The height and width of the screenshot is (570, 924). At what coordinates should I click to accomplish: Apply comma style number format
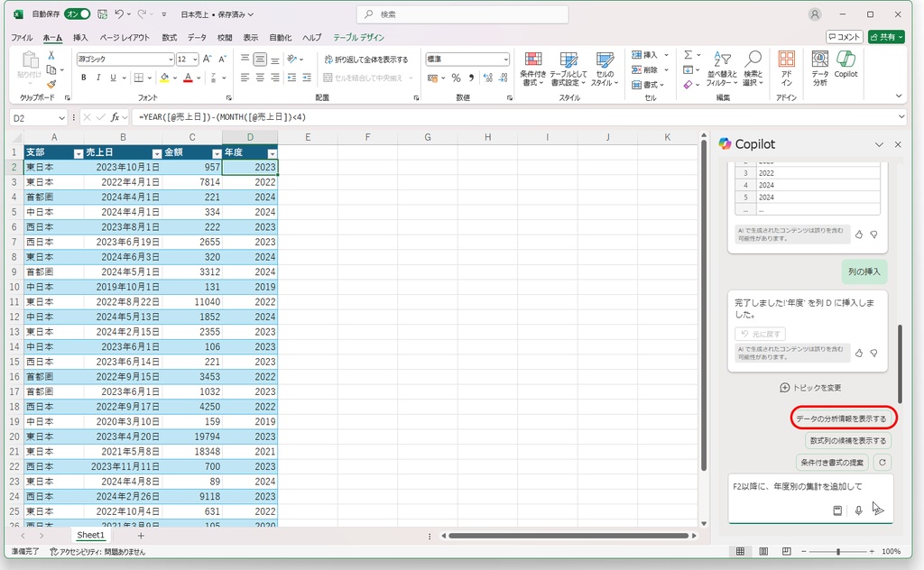point(471,78)
